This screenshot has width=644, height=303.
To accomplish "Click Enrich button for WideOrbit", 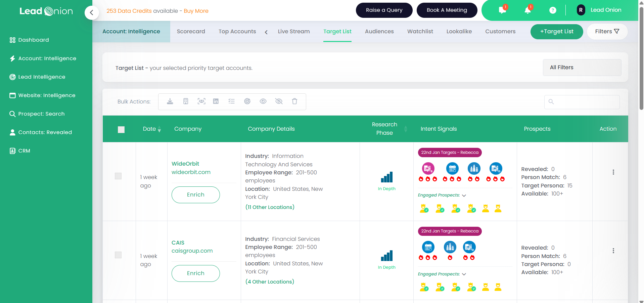I will click(195, 195).
